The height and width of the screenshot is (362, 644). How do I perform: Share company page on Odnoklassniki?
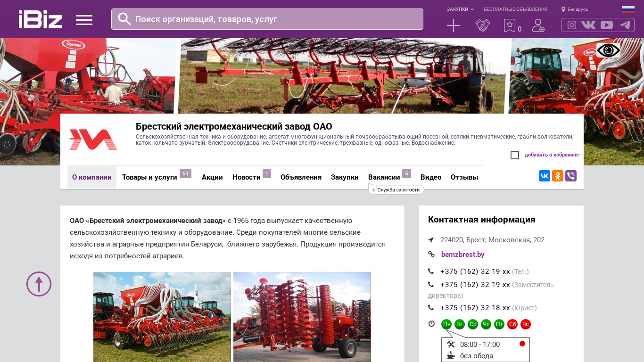click(x=558, y=176)
